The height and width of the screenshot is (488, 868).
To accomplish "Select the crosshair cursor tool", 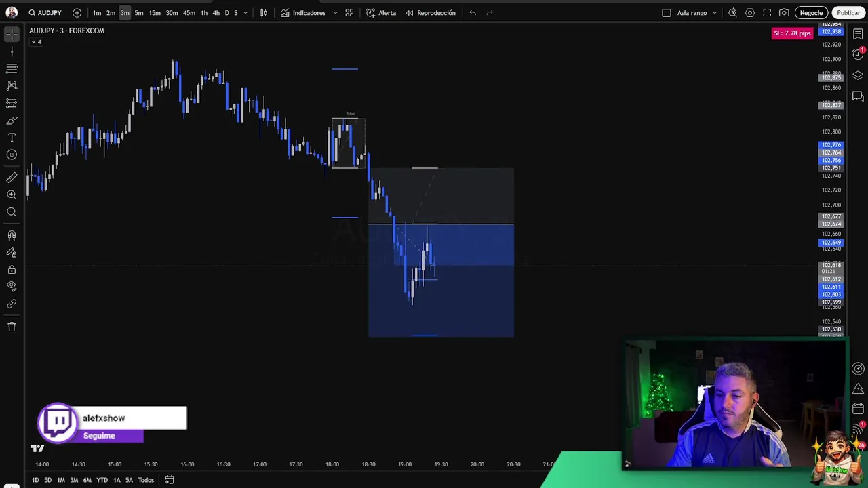I will [x=12, y=34].
